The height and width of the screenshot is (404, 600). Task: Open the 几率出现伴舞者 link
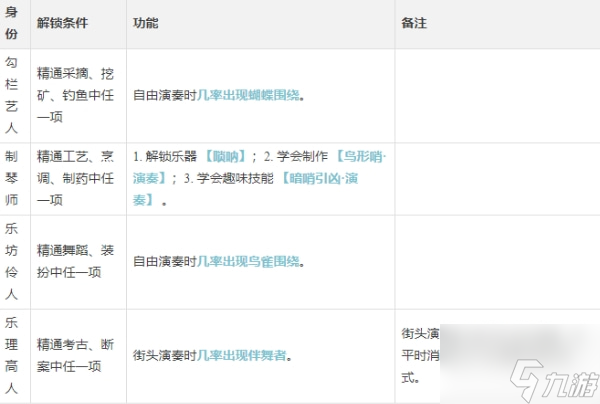click(x=242, y=356)
